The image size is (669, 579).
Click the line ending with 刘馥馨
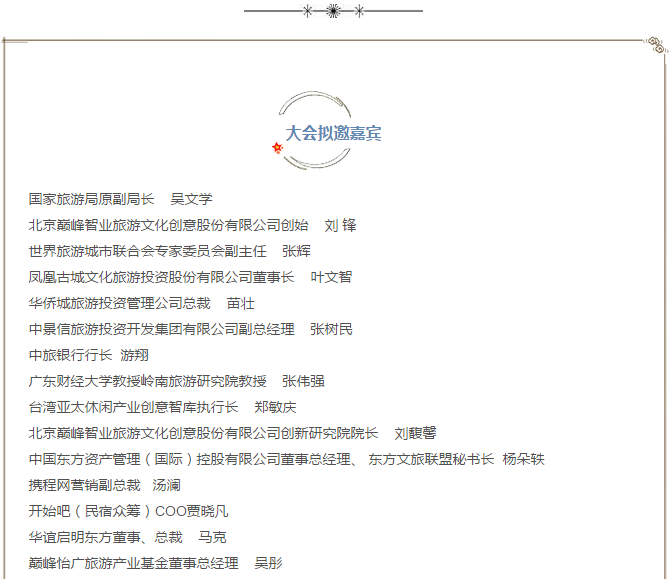click(x=233, y=434)
